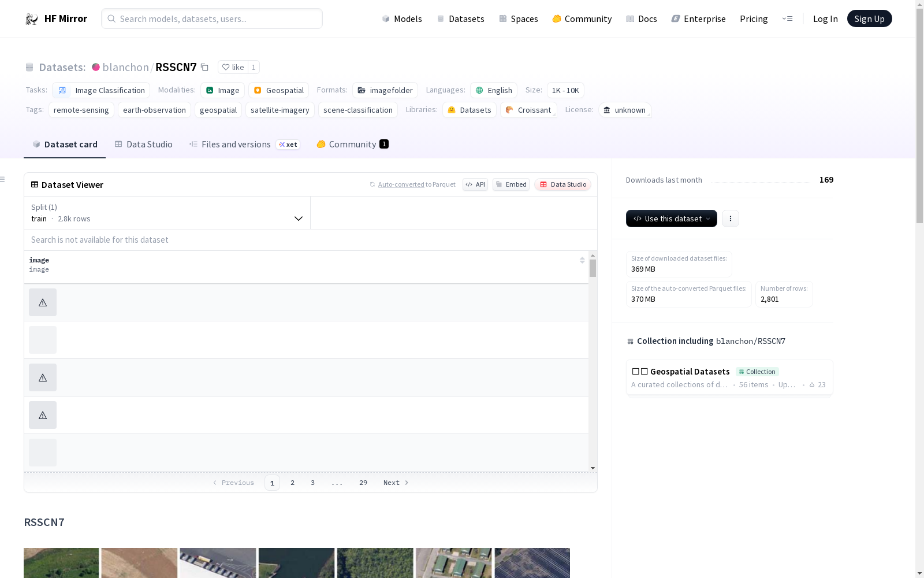Toggle the left sidebar menu icon
This screenshot has height=578, width=924.
[x=2, y=179]
